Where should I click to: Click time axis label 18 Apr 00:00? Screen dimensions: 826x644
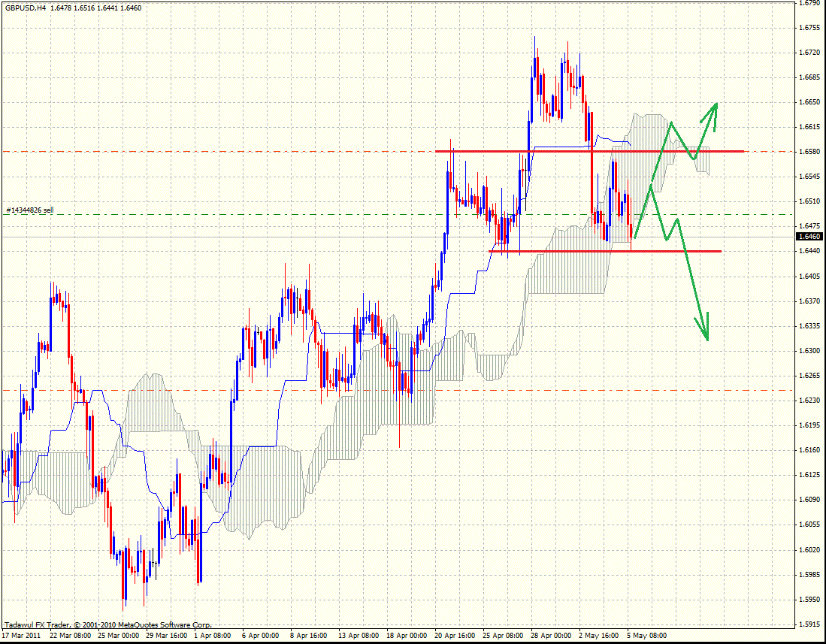coord(407,636)
